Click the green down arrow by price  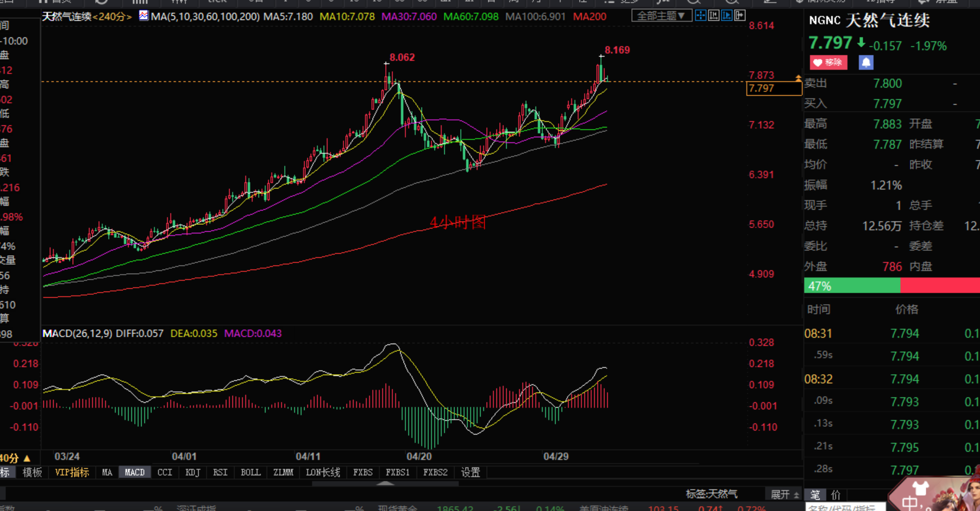861,42
